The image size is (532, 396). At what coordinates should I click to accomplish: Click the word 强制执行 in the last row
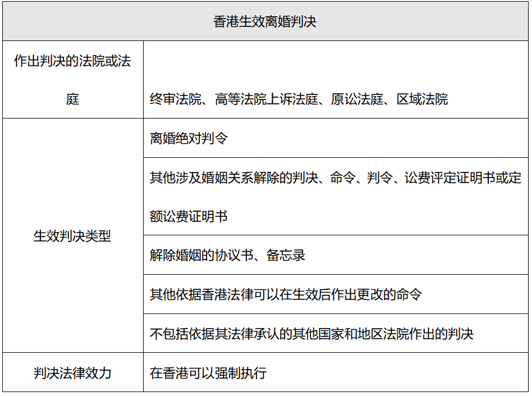[241, 373]
